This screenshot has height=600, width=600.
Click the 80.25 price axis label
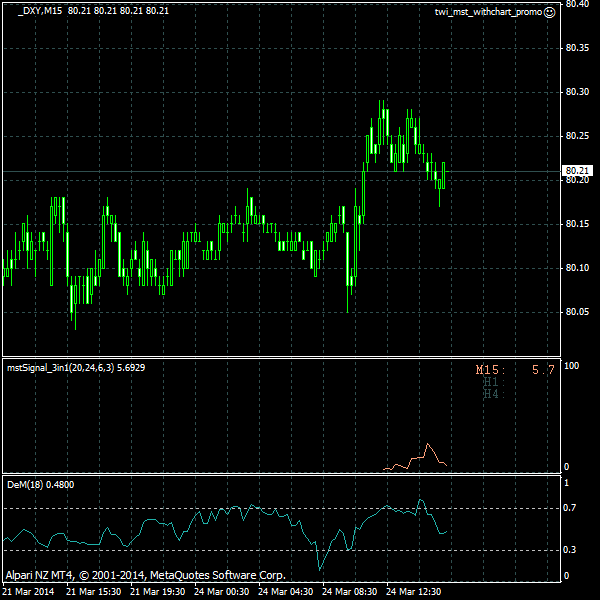click(577, 136)
